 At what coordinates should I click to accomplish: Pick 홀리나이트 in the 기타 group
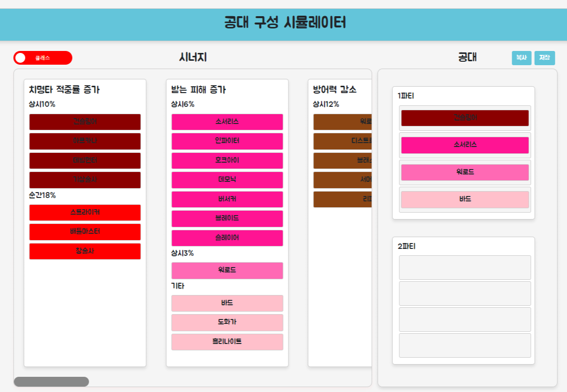tap(227, 342)
